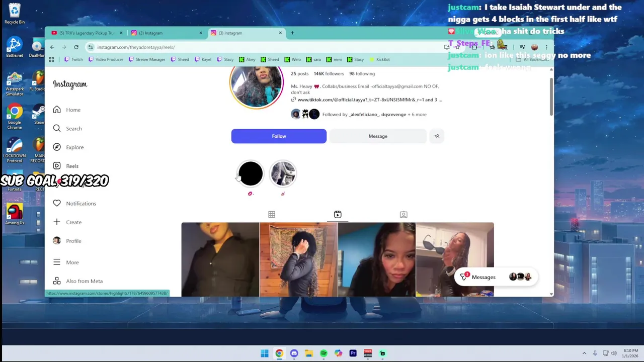Open a new browser tab
This screenshot has width=644, height=362.
(x=292, y=33)
